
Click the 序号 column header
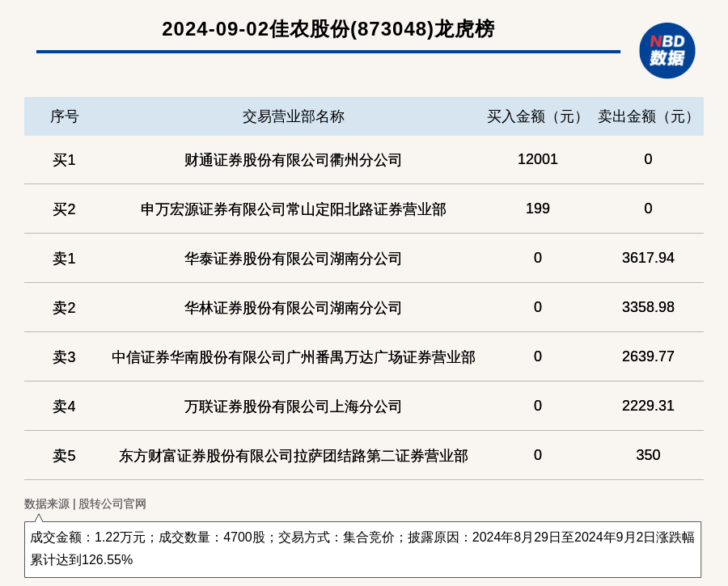[65, 116]
